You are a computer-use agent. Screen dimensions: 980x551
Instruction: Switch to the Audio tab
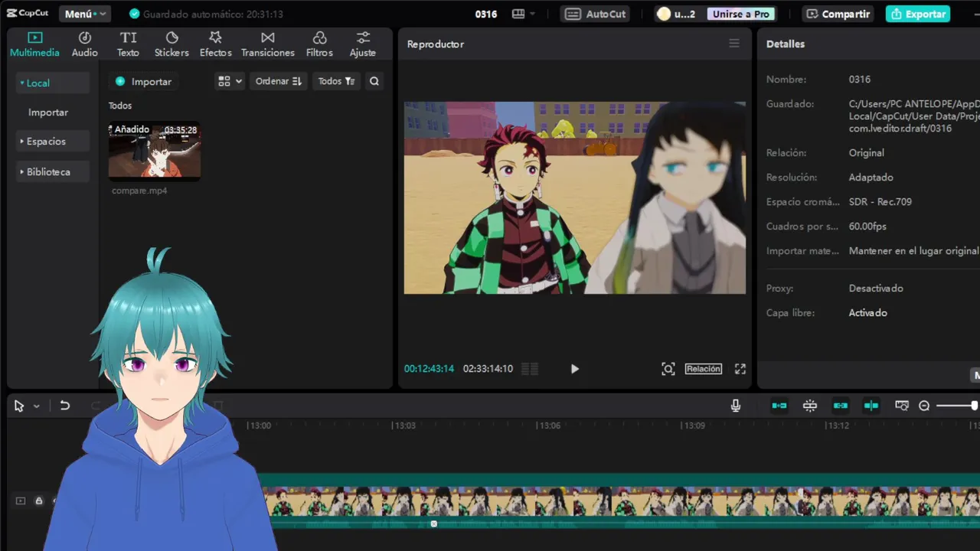point(85,44)
